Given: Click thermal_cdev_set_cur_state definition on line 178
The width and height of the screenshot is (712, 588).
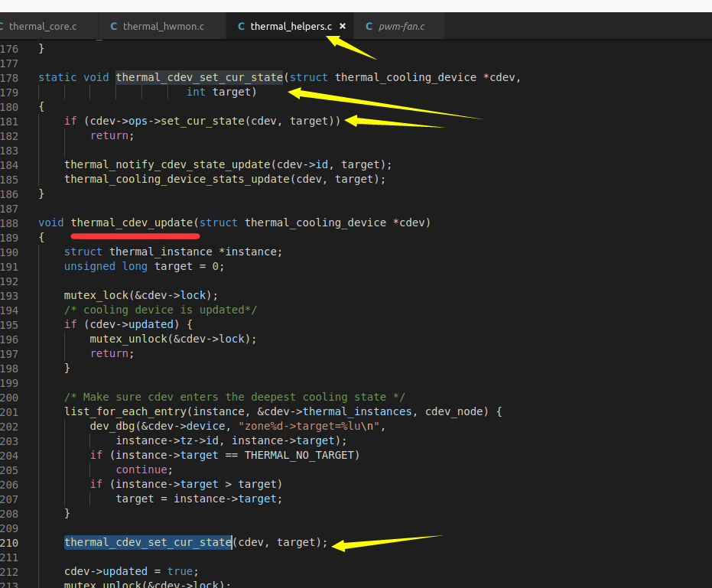Looking at the screenshot, I should [x=199, y=77].
